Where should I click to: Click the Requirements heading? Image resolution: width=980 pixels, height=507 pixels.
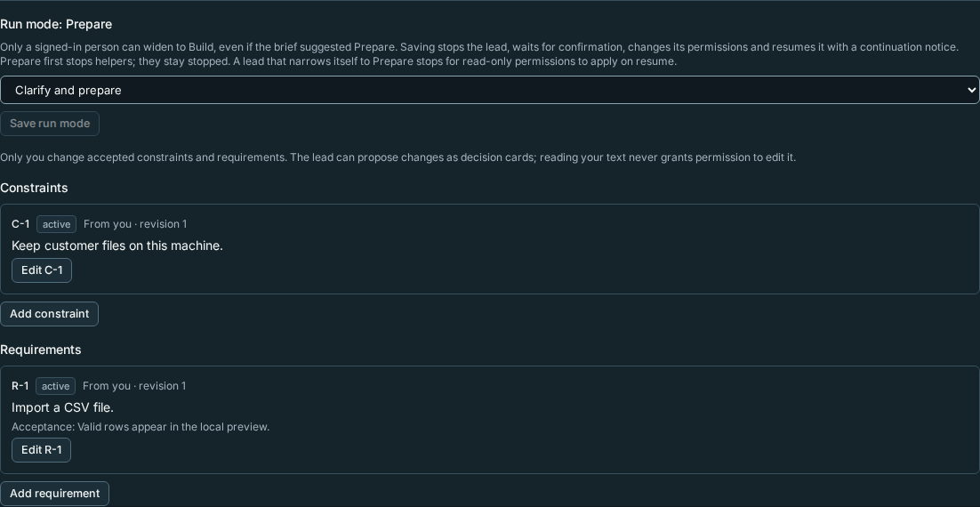coord(41,350)
